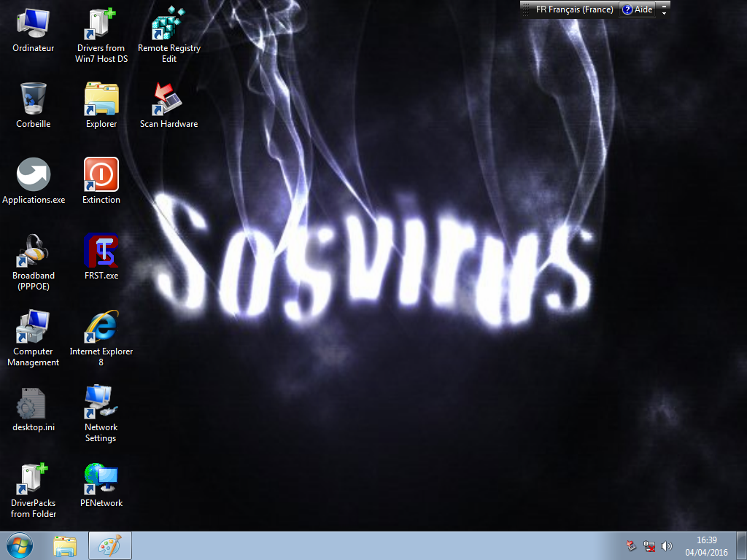Minimize the language bar with small dash button
The width and height of the screenshot is (747, 560).
click(664, 6)
